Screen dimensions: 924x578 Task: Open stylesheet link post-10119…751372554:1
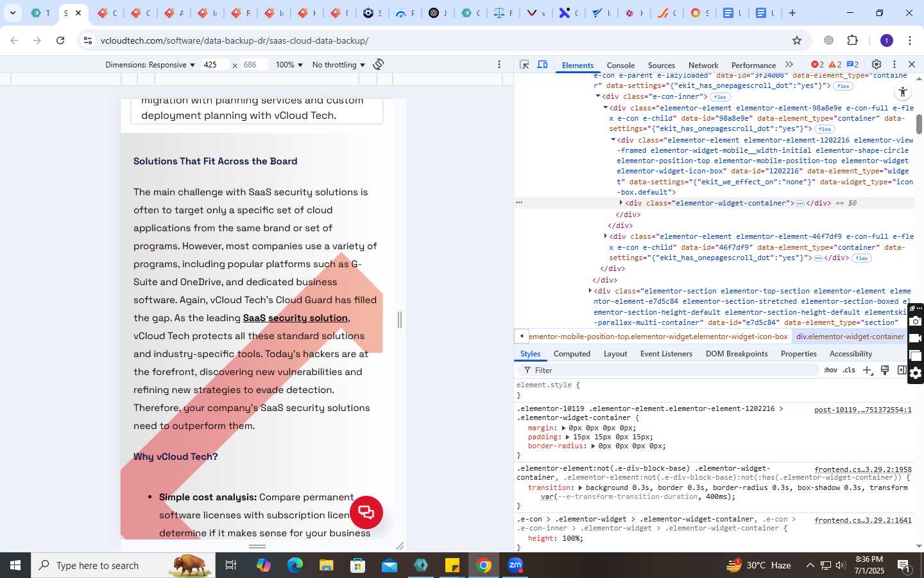click(x=862, y=410)
